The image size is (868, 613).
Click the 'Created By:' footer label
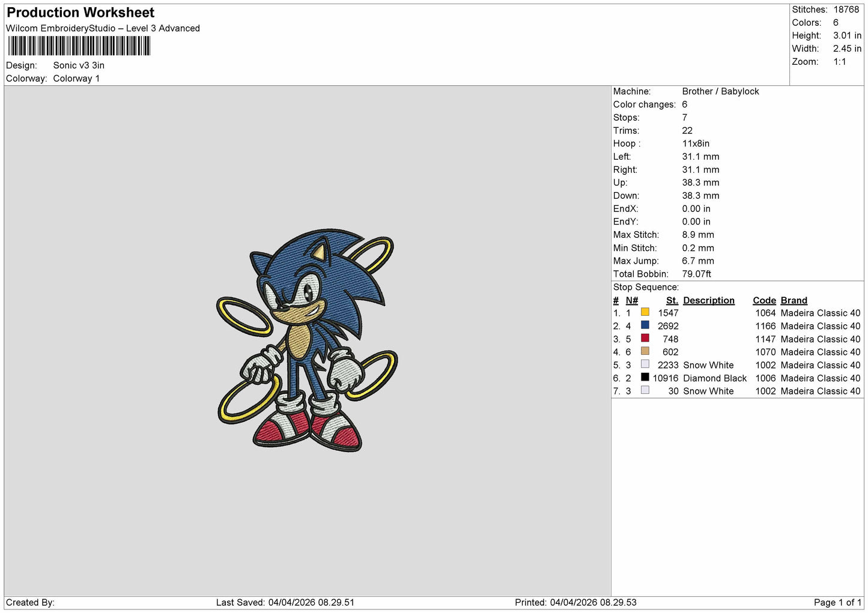click(x=30, y=602)
